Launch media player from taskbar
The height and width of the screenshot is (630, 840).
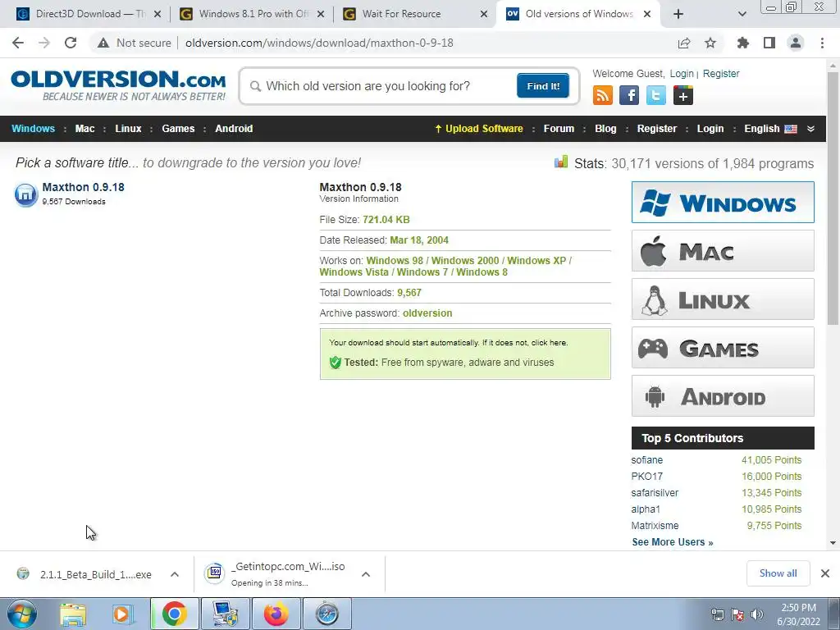point(122,614)
